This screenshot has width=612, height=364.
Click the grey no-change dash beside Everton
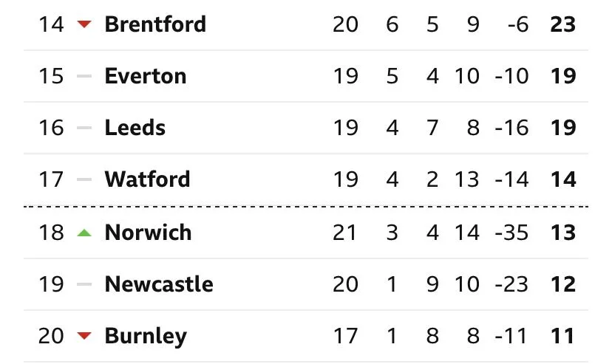(84, 76)
